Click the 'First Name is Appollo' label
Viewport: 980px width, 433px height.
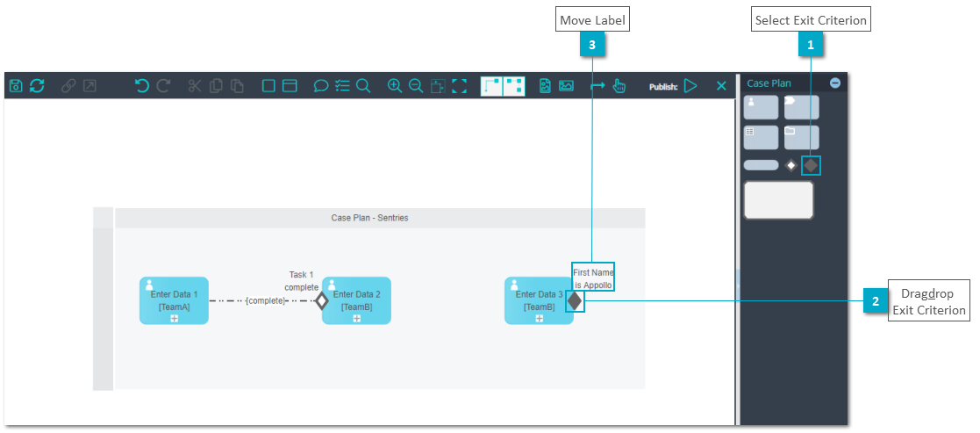(x=593, y=278)
